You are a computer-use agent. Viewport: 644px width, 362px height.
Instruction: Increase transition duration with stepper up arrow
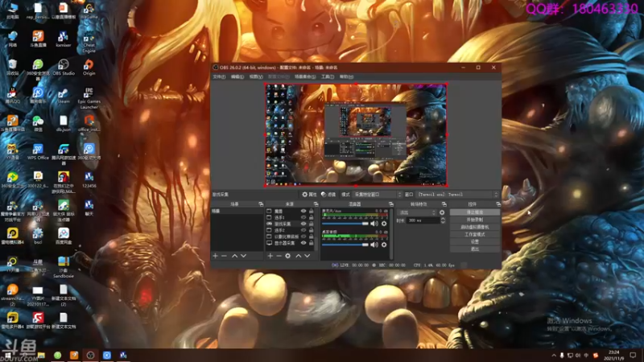443,219
